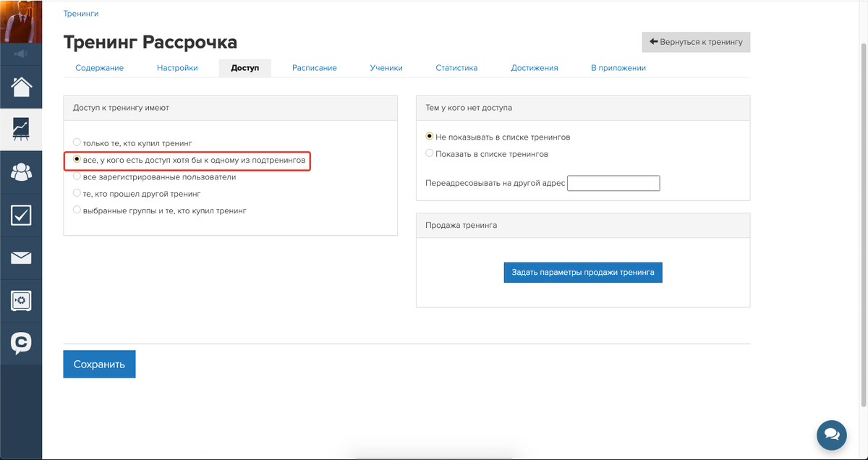Open the safe sales sidebar icon
This screenshot has width=868, height=460.
click(x=21, y=300)
